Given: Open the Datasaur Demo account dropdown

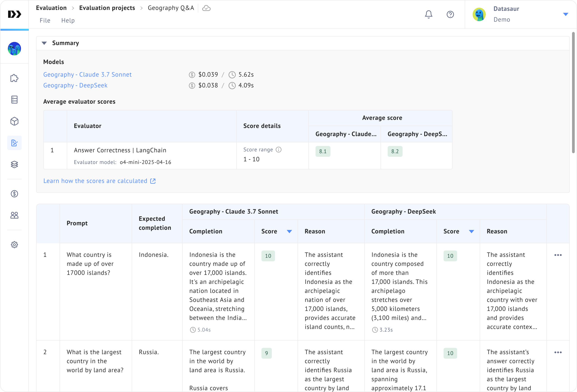Looking at the screenshot, I should (566, 14).
